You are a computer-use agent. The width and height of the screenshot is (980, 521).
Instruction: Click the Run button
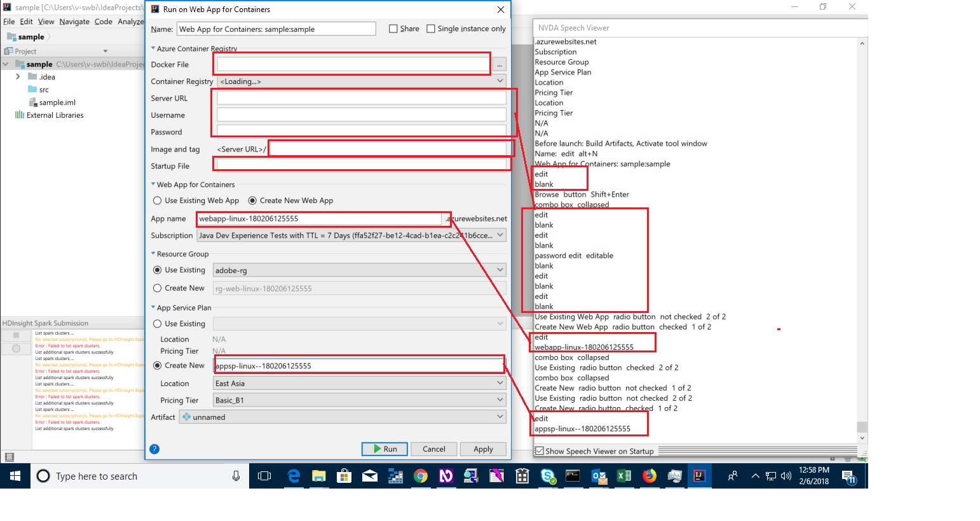tap(384, 448)
